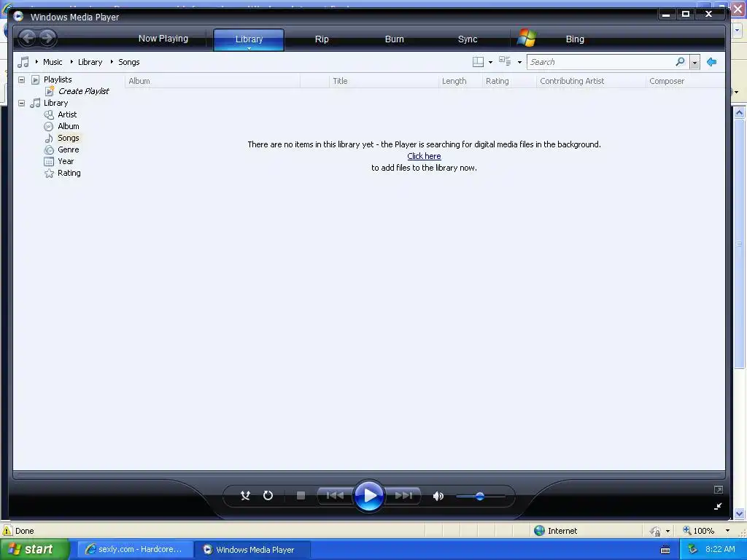Select Genre in the library tree

(x=68, y=149)
